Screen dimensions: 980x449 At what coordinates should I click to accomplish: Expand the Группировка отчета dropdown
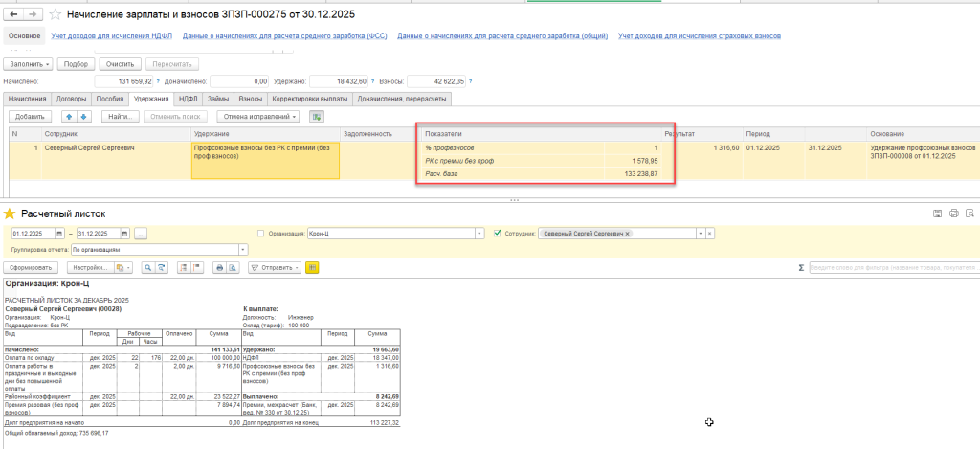(243, 249)
